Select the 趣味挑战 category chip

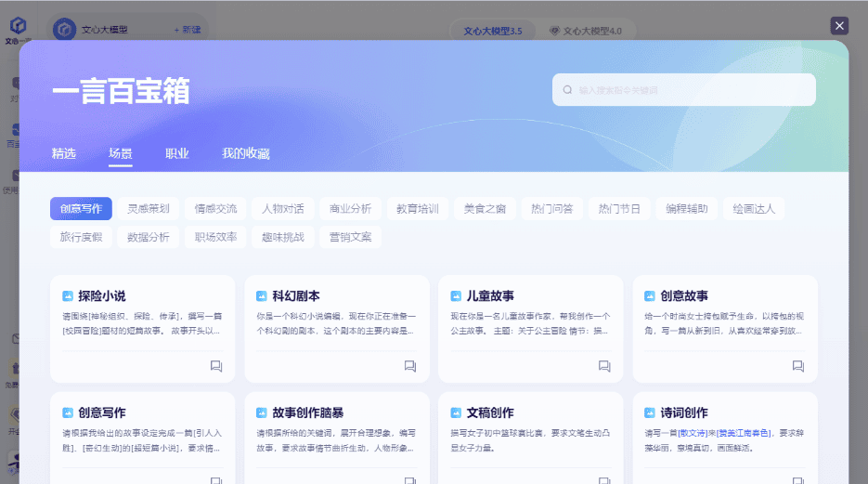(283, 237)
